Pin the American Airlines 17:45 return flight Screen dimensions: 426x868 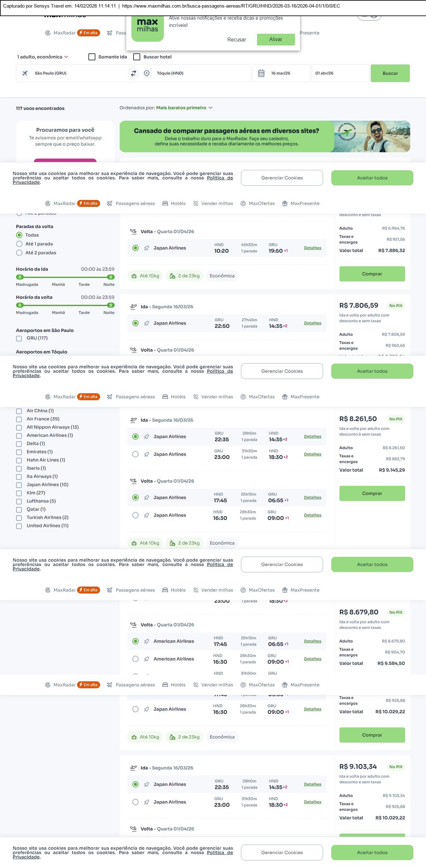pyautogui.click(x=147, y=641)
